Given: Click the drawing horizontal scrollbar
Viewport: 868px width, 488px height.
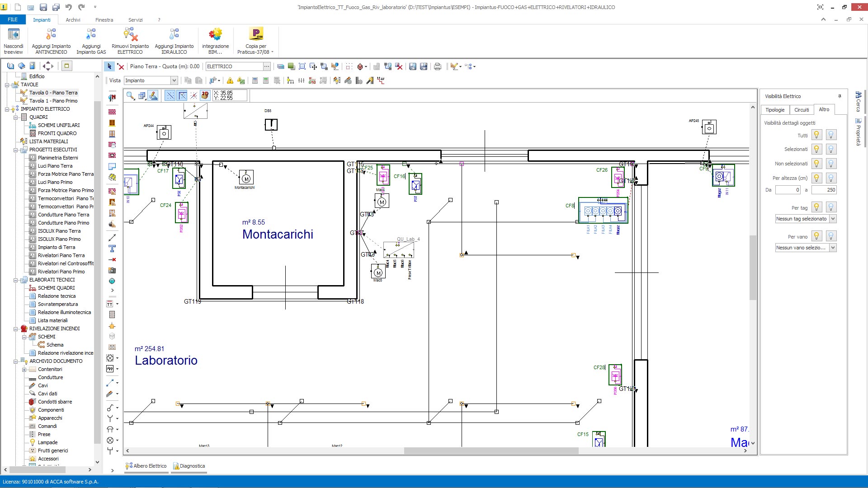Looking at the screenshot, I should click(x=491, y=450).
